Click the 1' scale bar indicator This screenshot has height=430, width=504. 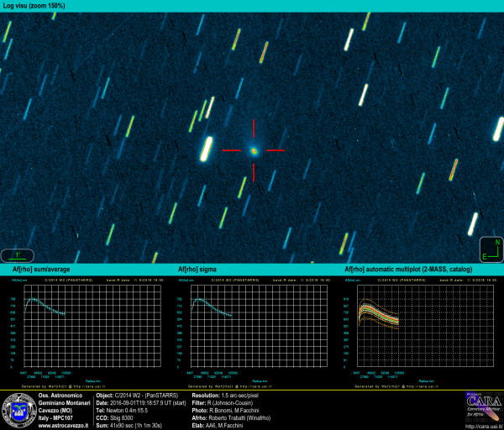(x=16, y=254)
